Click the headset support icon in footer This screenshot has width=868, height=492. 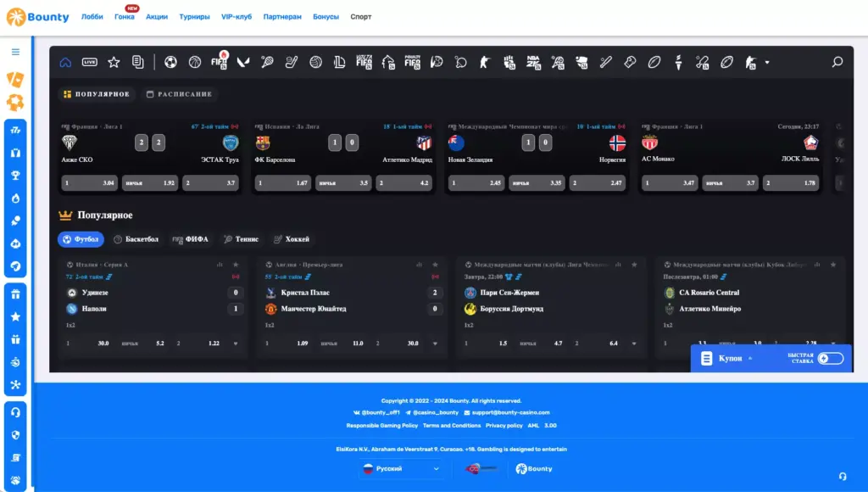click(842, 477)
